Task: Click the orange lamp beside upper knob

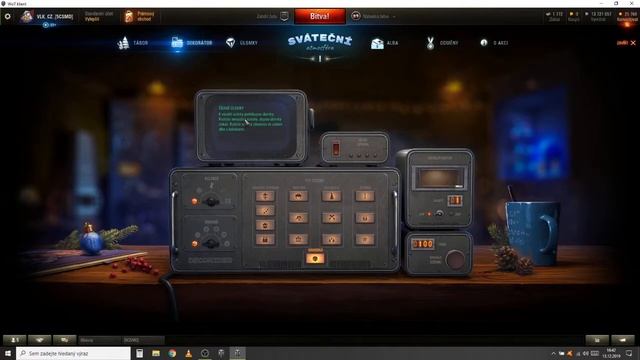Action: point(195,201)
